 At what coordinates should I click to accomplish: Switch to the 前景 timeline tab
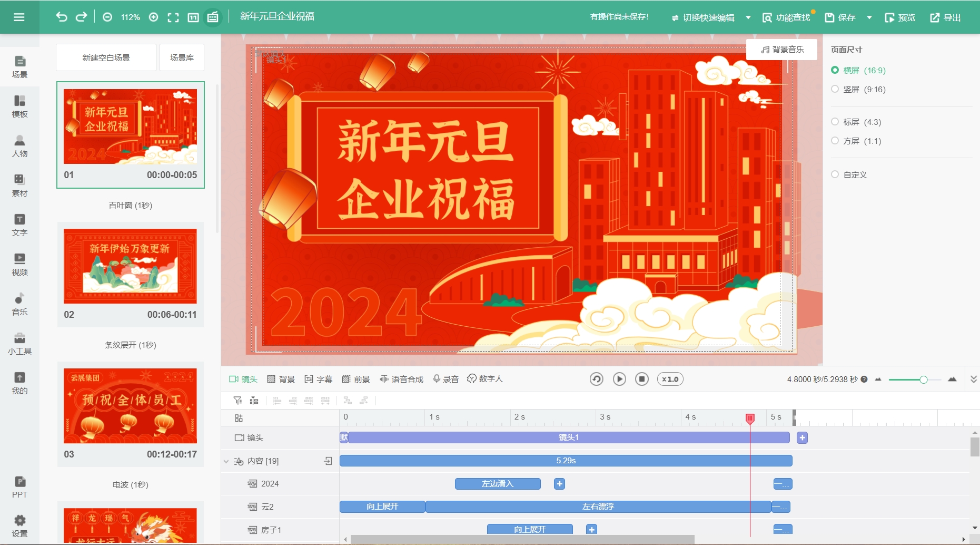(356, 379)
